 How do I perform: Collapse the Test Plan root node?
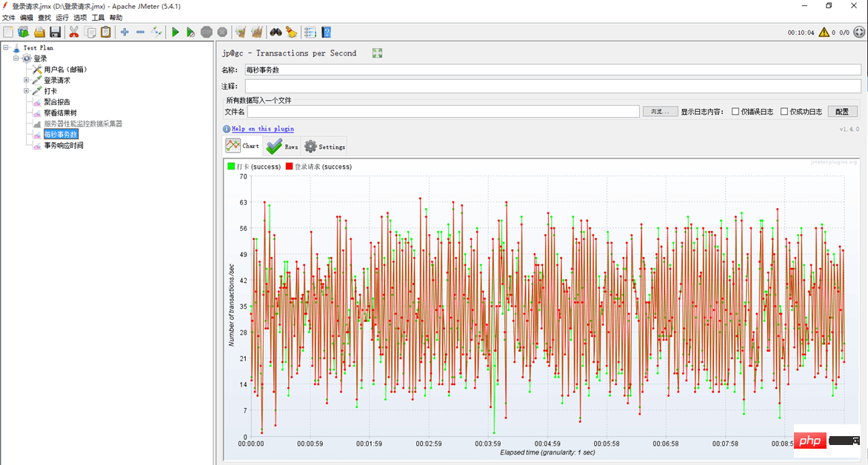click(6, 47)
